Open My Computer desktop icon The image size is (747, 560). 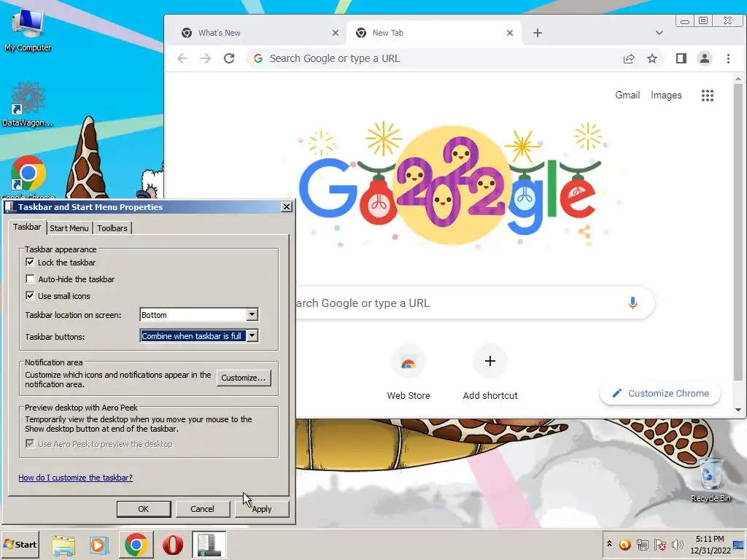pos(28,29)
